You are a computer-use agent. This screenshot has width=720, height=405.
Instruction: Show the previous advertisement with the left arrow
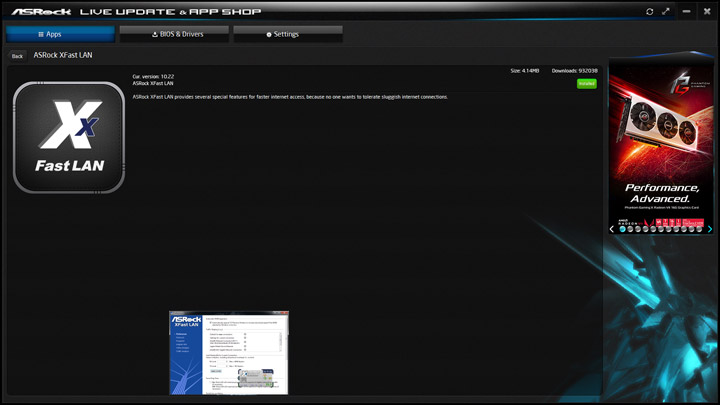pos(612,229)
